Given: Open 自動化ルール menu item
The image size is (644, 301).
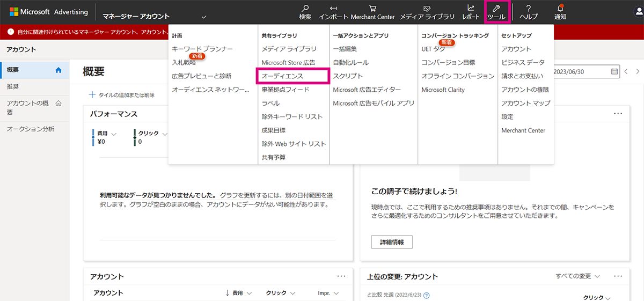Looking at the screenshot, I should pyautogui.click(x=351, y=63).
